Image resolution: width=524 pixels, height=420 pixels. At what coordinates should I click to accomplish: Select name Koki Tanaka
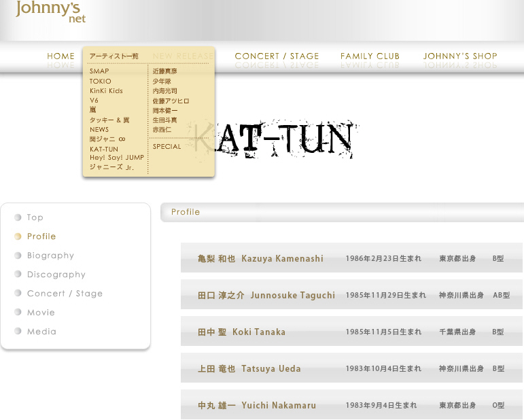coord(259,332)
